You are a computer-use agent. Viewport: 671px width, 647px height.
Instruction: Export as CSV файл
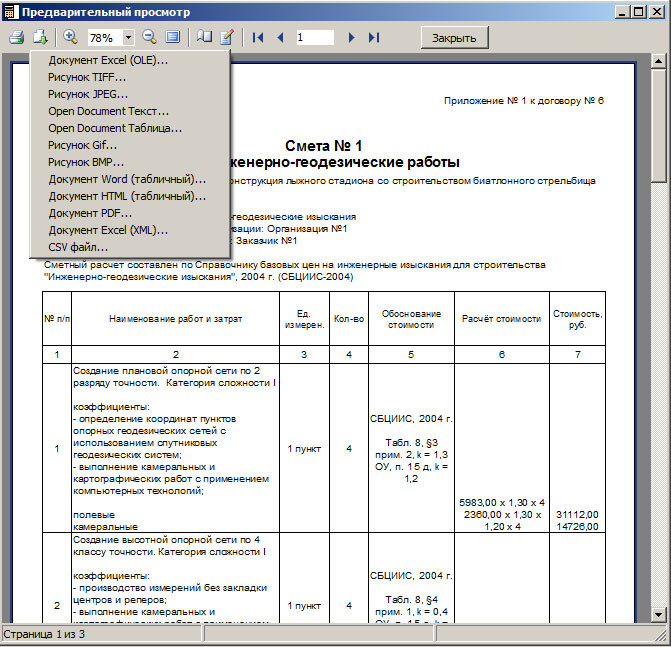(x=78, y=247)
